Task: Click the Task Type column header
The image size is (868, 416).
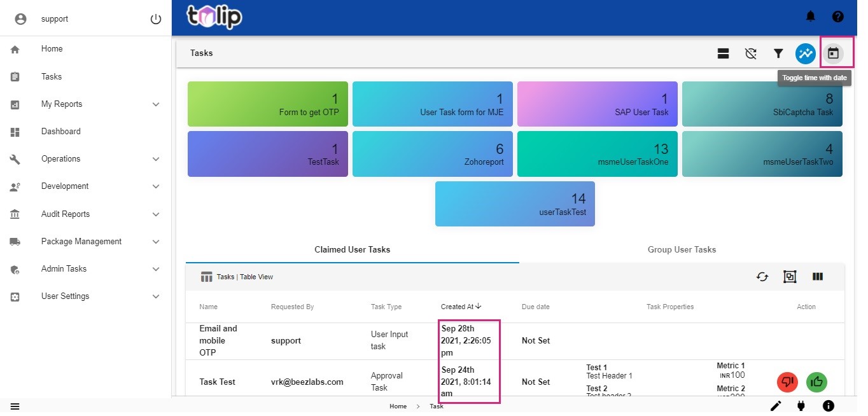Action: coord(386,307)
